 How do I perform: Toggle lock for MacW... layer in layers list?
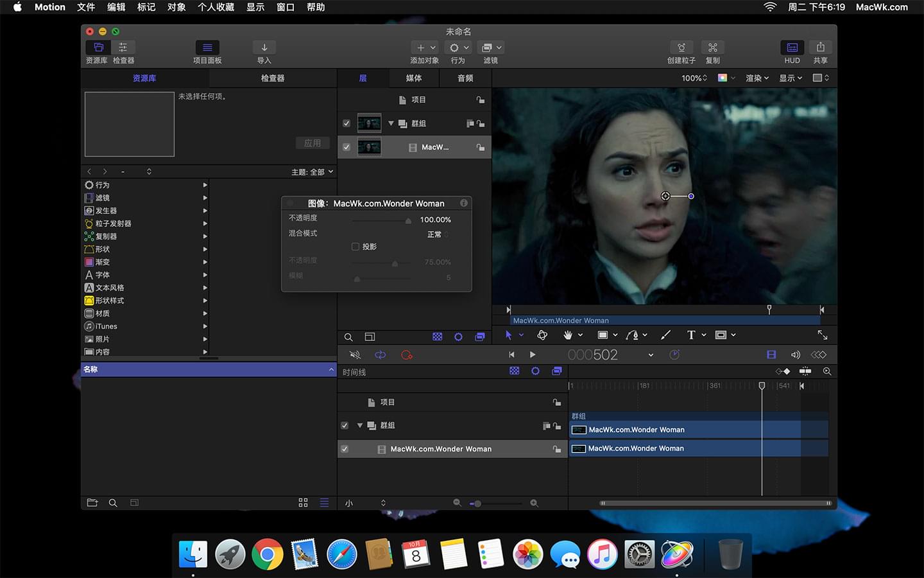point(480,147)
